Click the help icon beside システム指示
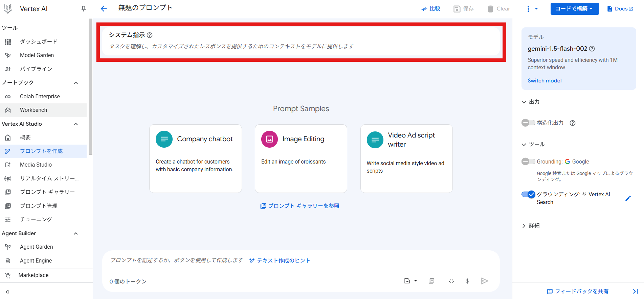This screenshot has width=644, height=299. tap(150, 35)
